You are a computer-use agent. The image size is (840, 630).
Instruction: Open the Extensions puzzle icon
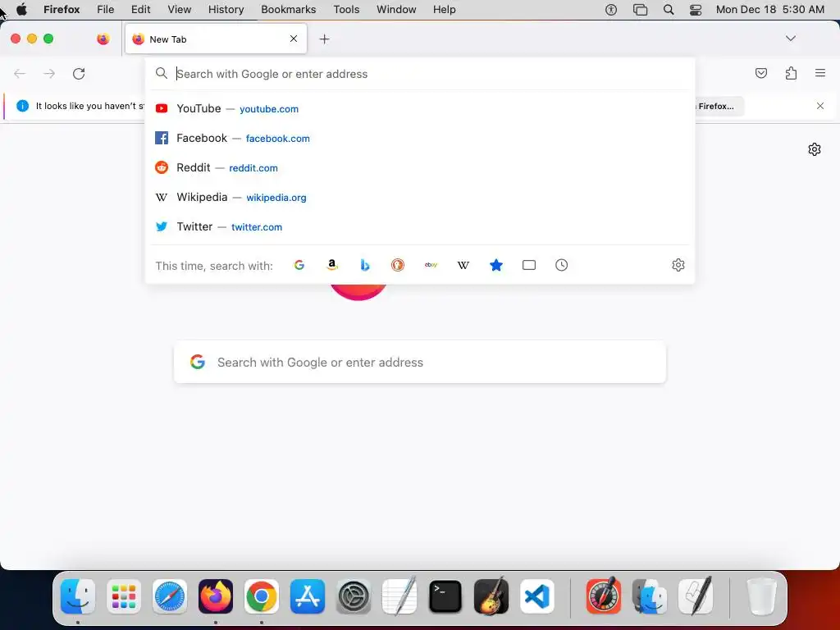(x=791, y=73)
